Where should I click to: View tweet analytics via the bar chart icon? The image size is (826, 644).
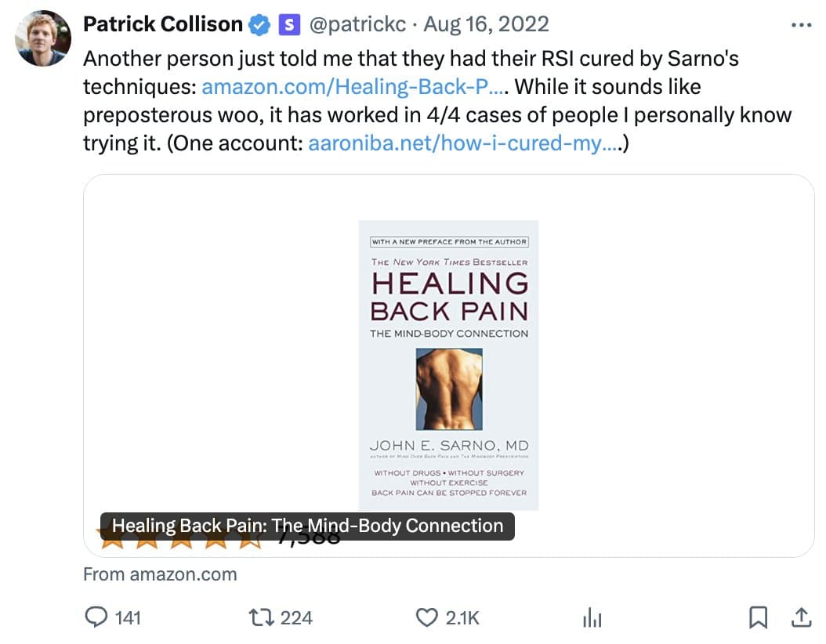(x=592, y=620)
